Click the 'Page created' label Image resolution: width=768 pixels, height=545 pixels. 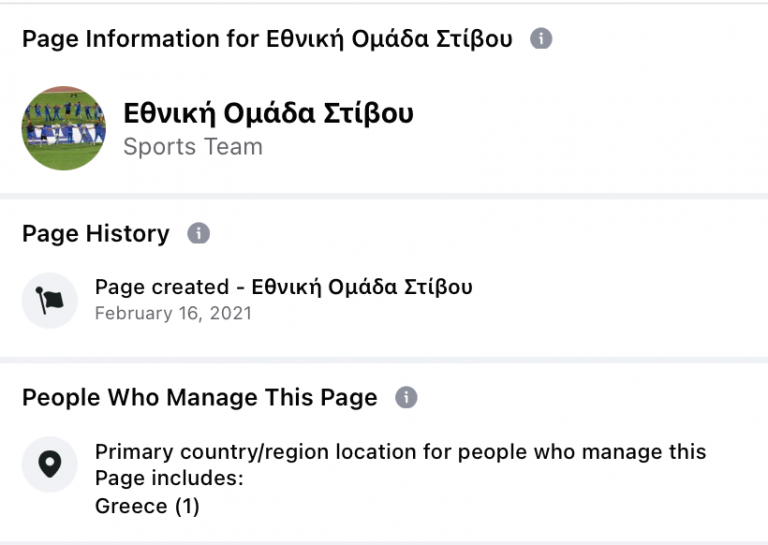161,287
